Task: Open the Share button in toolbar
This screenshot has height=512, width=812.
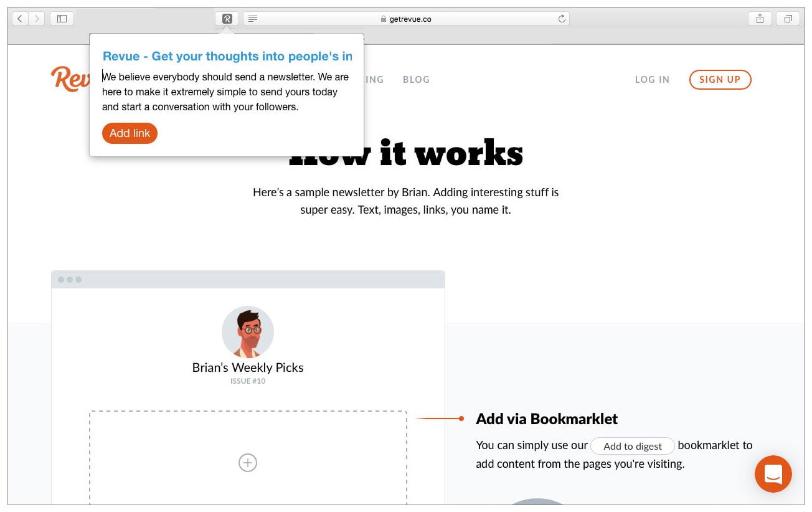Action: point(760,19)
